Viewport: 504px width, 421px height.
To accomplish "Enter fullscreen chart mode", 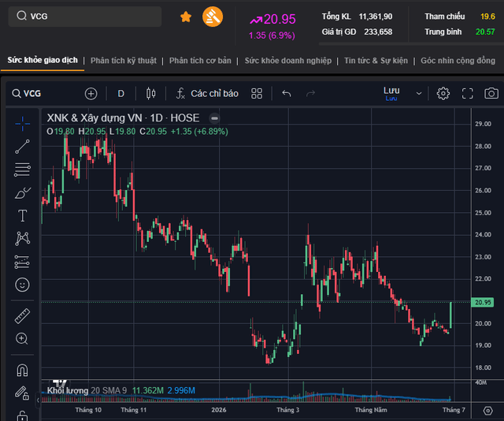I will pos(467,94).
